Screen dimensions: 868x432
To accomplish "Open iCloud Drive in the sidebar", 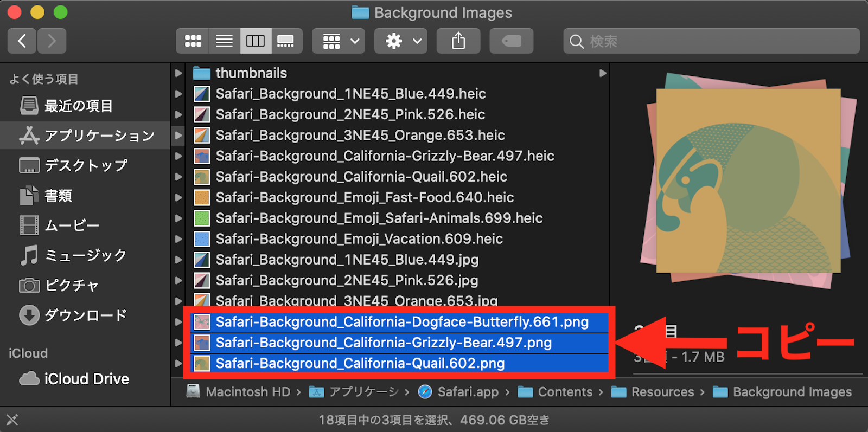I will [85, 379].
